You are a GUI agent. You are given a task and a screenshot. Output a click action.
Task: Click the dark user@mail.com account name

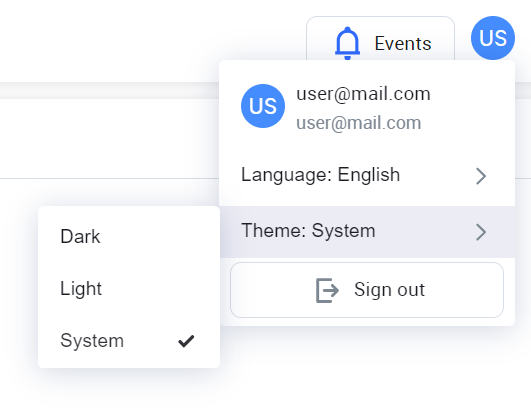363,94
